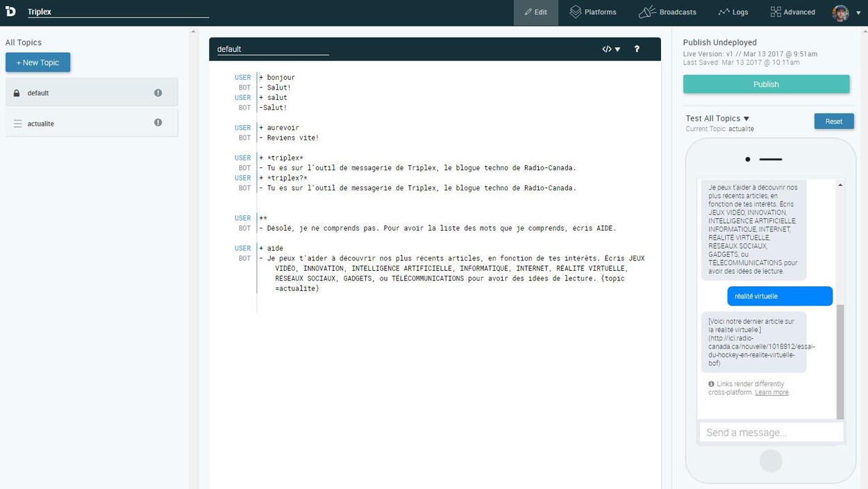
Task: Click the hockey article link message bubble
Action: (754, 342)
